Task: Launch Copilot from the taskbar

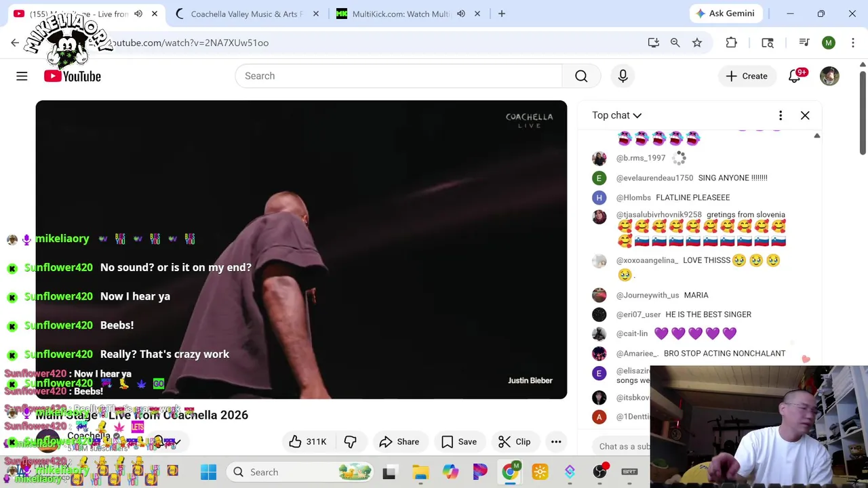Action: coord(450,472)
